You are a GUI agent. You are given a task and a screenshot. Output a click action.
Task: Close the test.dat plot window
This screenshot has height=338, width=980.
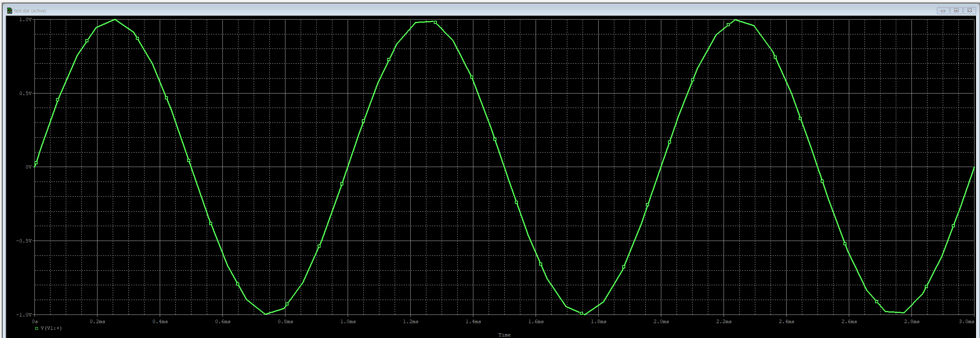point(969,11)
